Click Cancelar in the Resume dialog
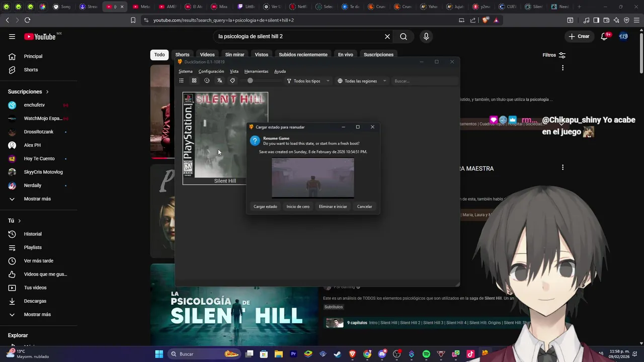The width and height of the screenshot is (644, 362). (x=364, y=207)
